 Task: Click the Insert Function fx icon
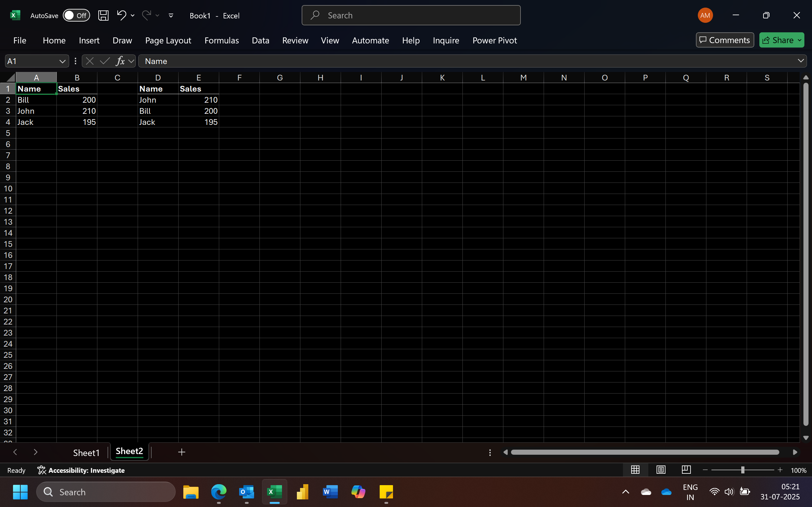(120, 61)
